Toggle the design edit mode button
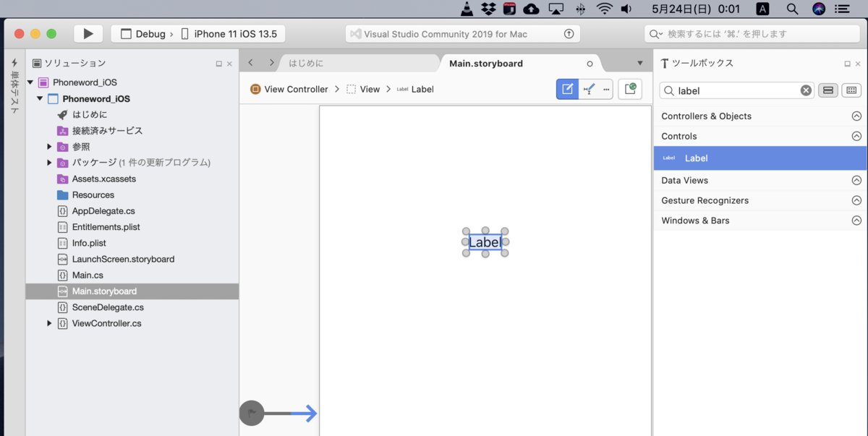The width and height of the screenshot is (868, 436). point(567,89)
